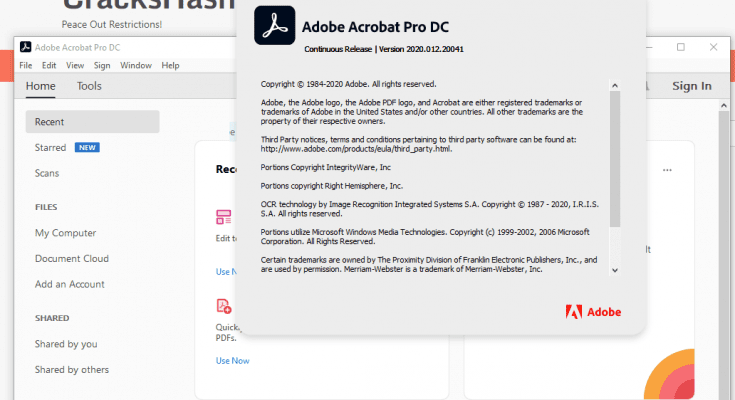Open the Help menu
This screenshot has width=735, height=400.
[x=171, y=65]
